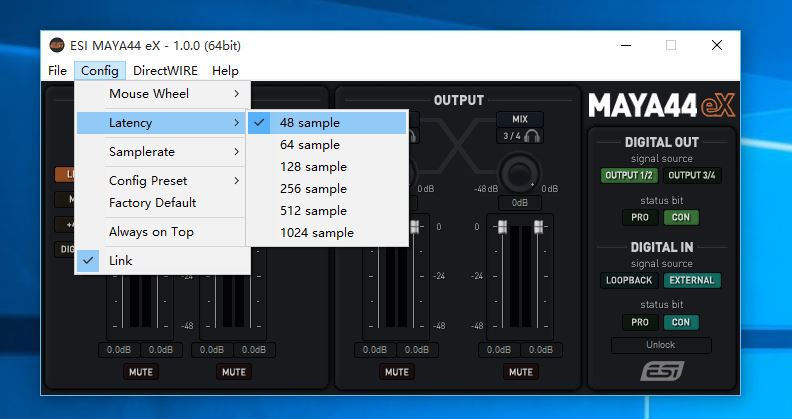Enable Always on Top in the Config menu
Viewport: 792px width, 419px height.
pos(151,231)
